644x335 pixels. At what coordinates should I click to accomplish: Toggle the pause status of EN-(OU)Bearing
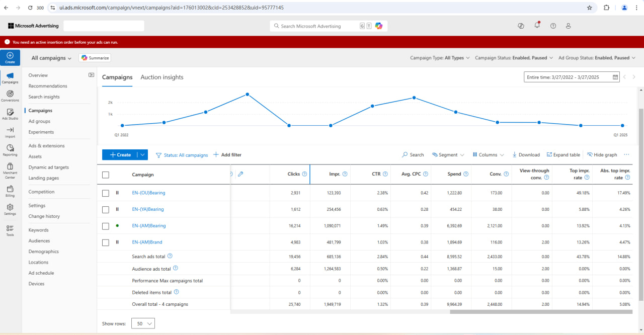117,193
